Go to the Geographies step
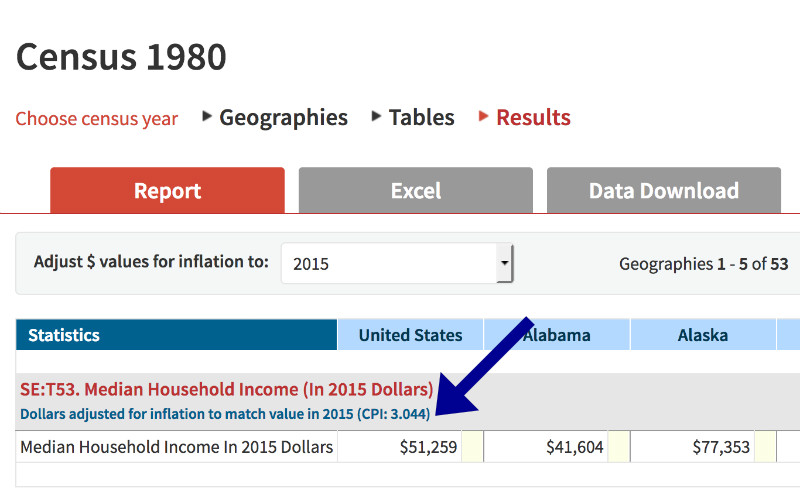 pos(284,118)
